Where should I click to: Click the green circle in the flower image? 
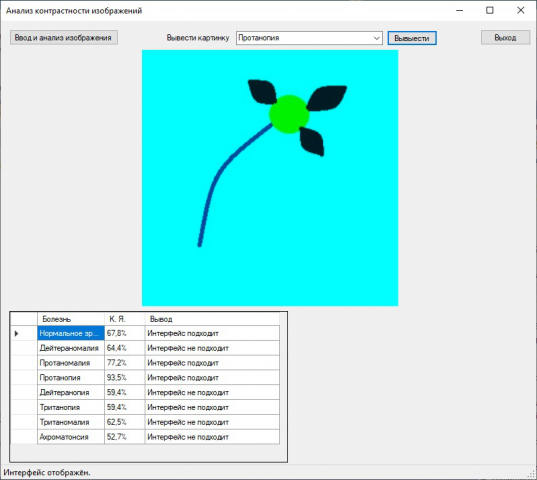pos(289,114)
